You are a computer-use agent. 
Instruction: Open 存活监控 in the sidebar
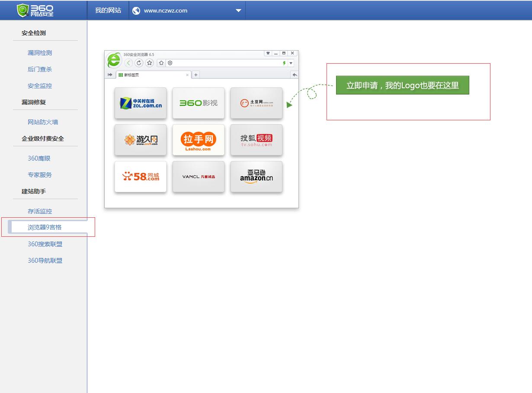coord(40,211)
